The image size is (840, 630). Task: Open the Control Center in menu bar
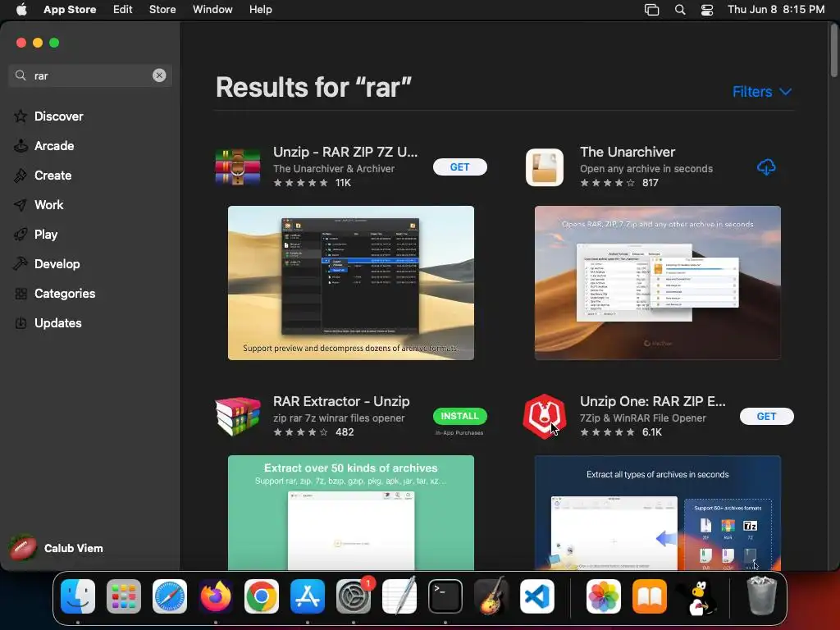click(707, 10)
